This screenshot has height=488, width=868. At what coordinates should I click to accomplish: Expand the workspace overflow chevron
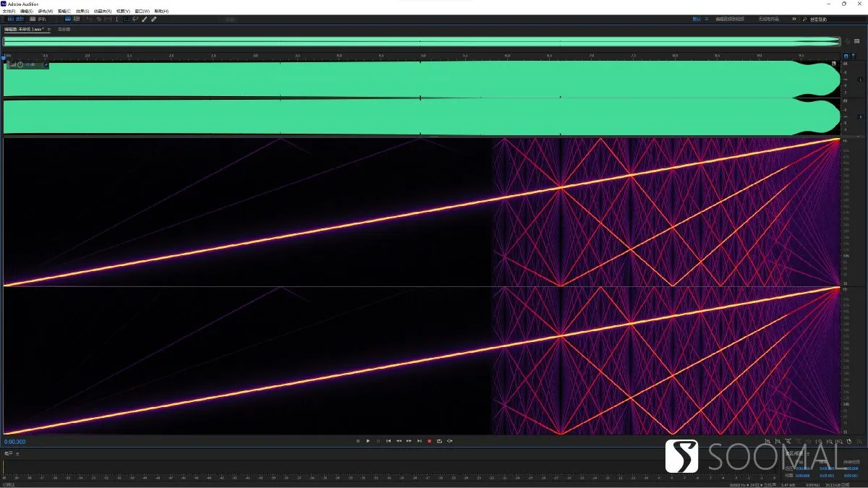tap(794, 19)
